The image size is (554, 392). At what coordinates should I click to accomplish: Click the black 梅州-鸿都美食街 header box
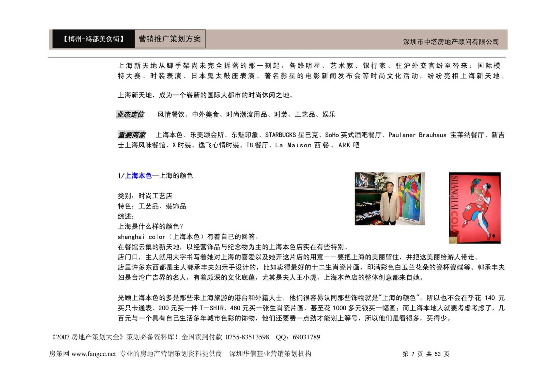93,39
